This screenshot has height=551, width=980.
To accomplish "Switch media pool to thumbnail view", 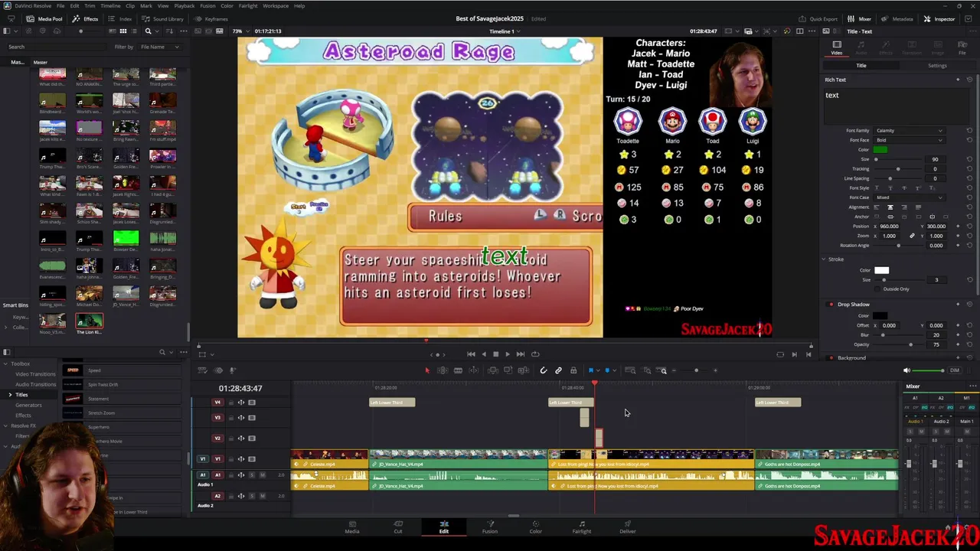I will (x=122, y=31).
